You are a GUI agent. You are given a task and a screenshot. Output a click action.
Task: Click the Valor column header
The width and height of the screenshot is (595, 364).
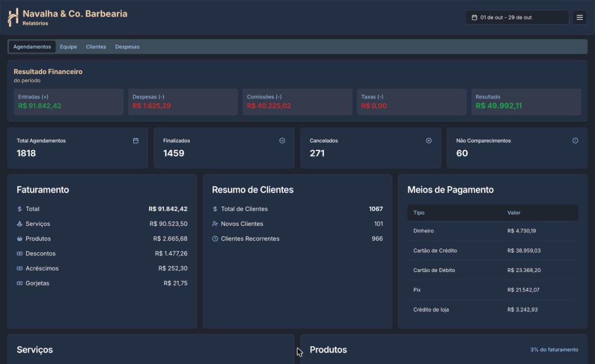coord(514,213)
